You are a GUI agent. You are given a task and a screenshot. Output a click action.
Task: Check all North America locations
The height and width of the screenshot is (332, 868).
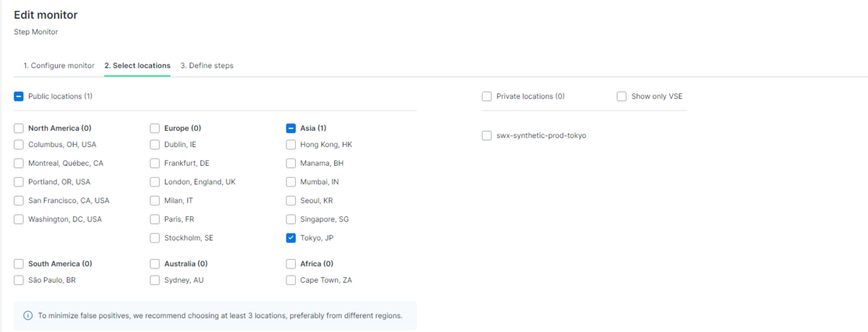pos(19,128)
